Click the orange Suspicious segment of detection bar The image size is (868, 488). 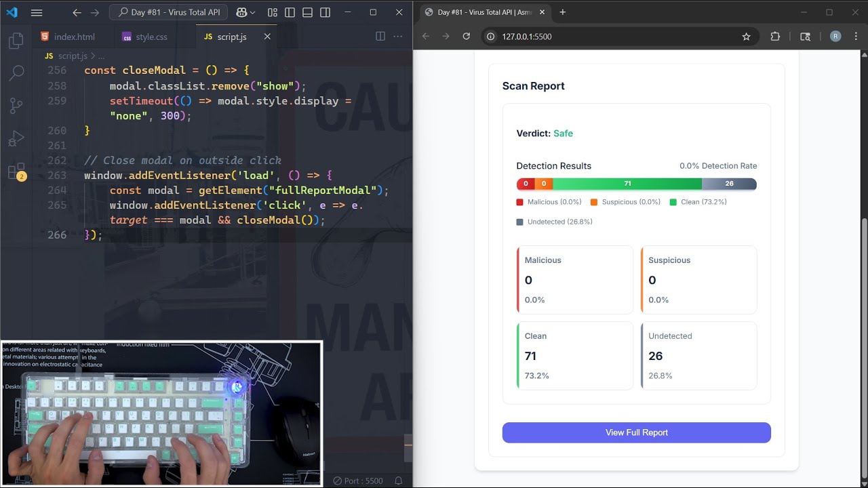544,184
